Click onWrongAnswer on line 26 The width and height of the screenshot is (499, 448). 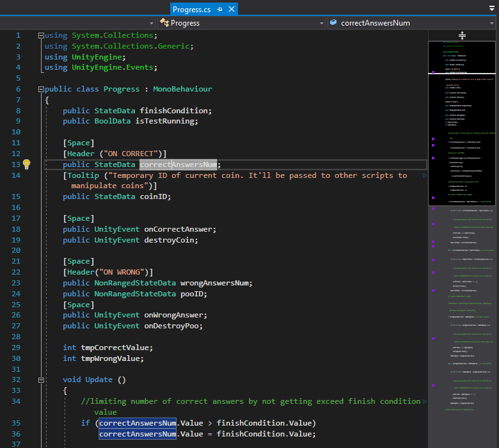173,316
